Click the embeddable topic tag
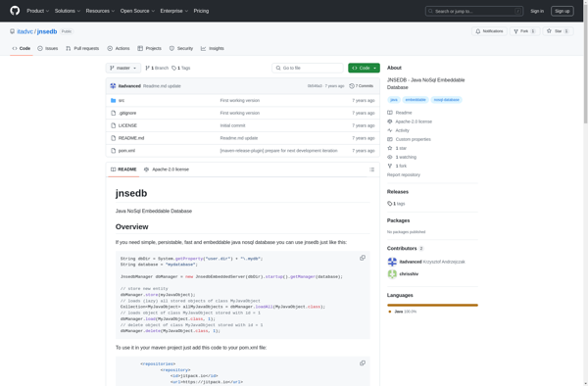This screenshot has width=588, height=386. [x=416, y=100]
